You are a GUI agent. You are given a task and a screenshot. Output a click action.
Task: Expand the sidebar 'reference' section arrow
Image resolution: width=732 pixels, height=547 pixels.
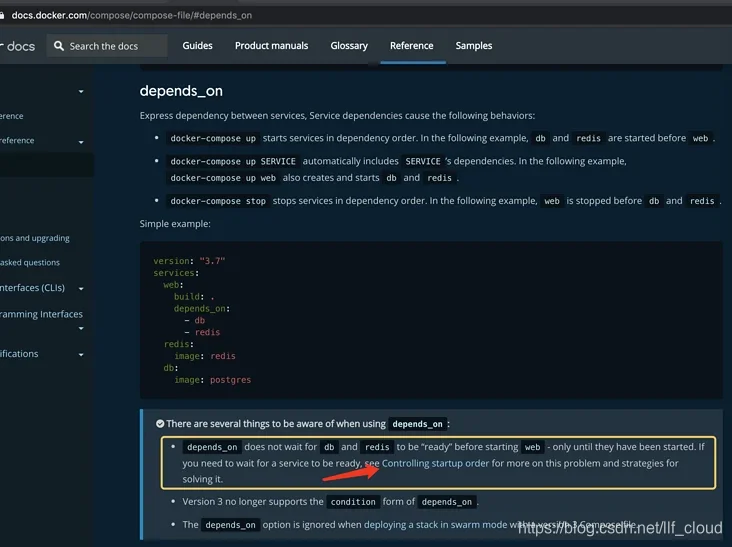point(81,142)
